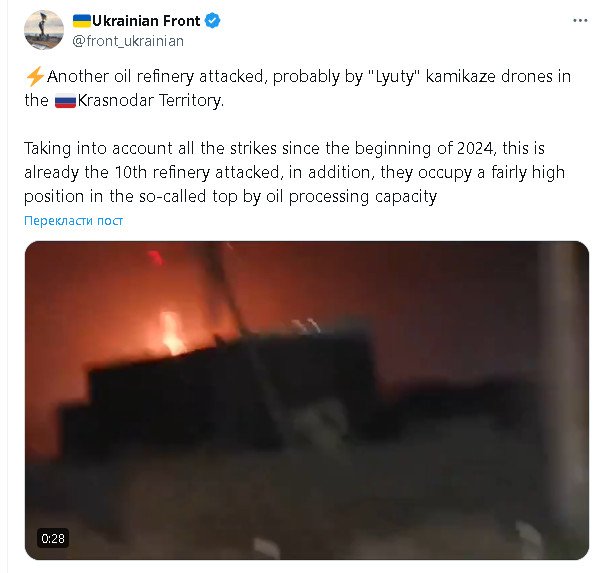Play the refinery fire video
The width and height of the screenshot is (605, 573).
click(307, 400)
